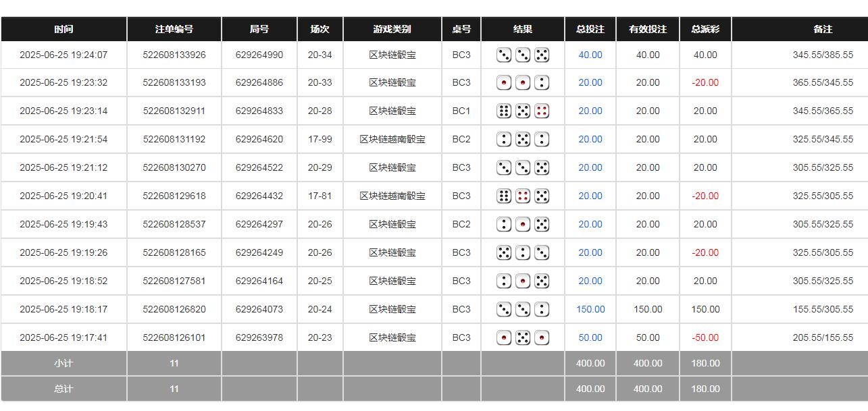This screenshot has height=411, width=868.
Task: Click the red dice icon in row 629264886
Action: [503, 82]
